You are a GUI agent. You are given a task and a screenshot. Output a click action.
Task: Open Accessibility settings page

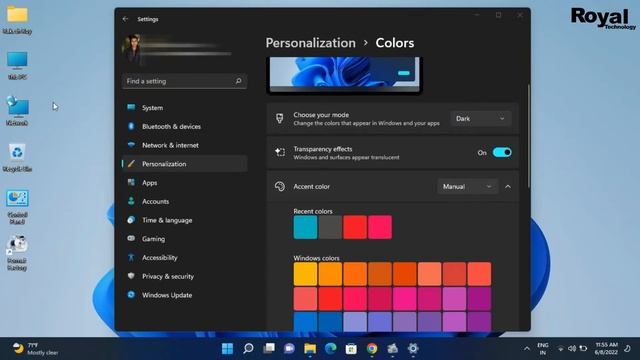184,258
